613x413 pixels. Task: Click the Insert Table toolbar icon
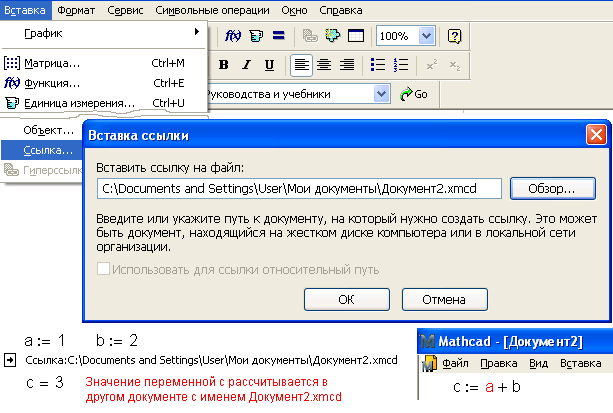pyautogui.click(x=356, y=36)
